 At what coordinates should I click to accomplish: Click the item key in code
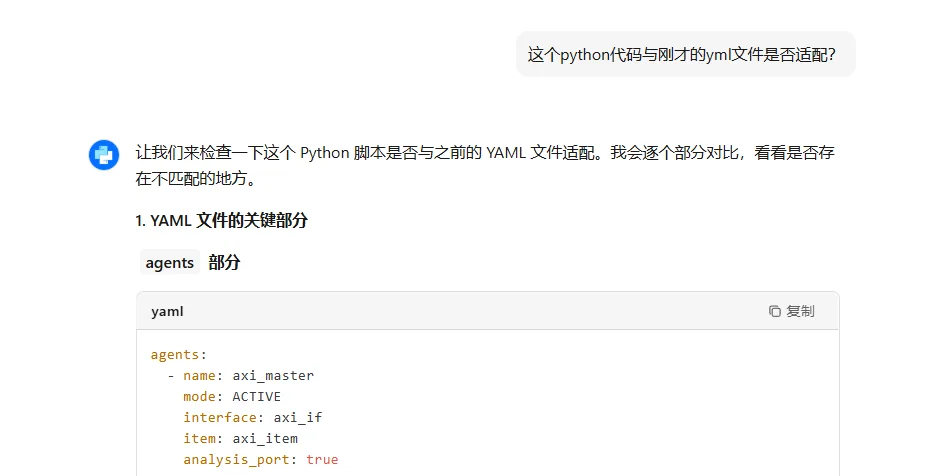click(x=199, y=438)
